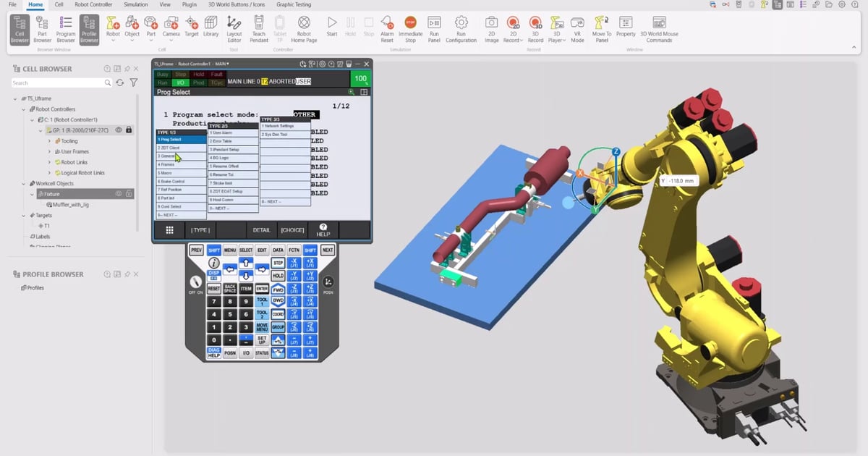Screen dimensions: 868x456
Task: Start a 3D Record
Action: [x=535, y=30]
